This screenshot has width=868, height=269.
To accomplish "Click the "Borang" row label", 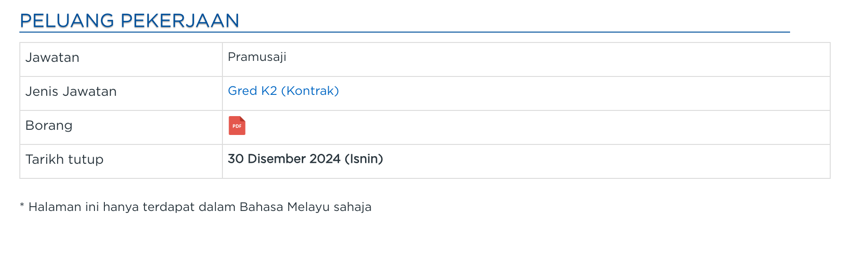I will pyautogui.click(x=49, y=126).
